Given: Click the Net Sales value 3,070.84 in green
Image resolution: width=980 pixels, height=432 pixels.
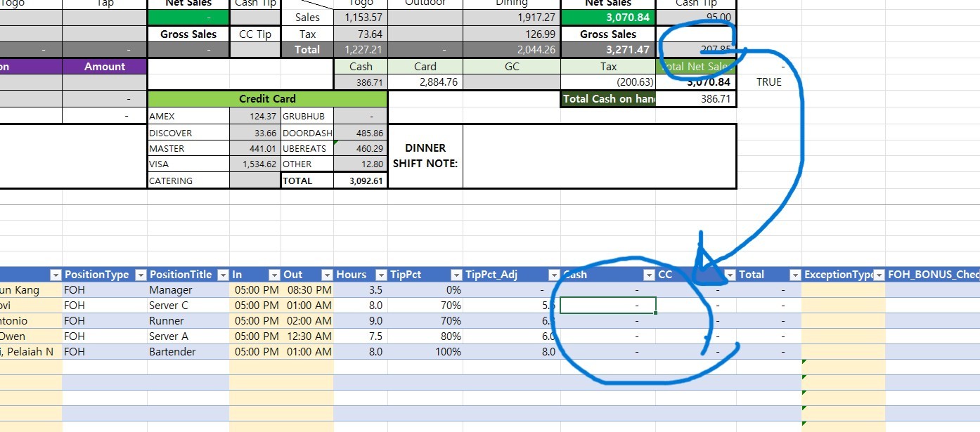Looking at the screenshot, I should (608, 17).
